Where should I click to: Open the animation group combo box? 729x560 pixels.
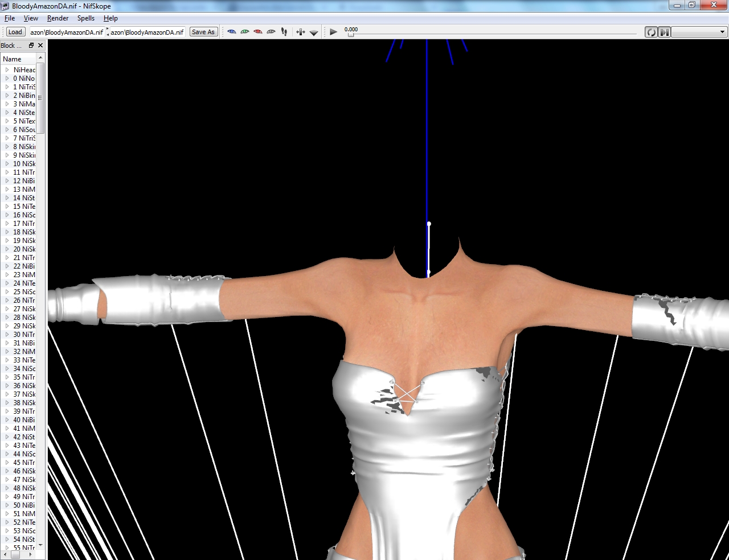(699, 32)
